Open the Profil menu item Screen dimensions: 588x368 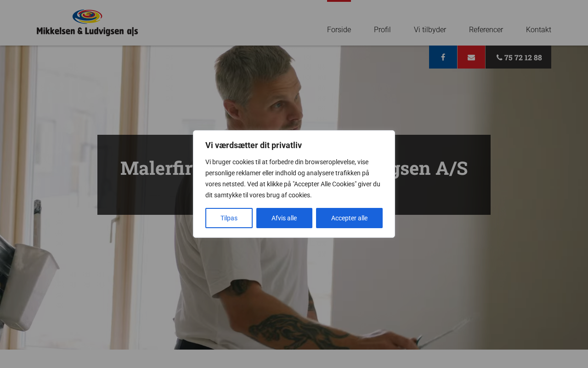click(382, 29)
